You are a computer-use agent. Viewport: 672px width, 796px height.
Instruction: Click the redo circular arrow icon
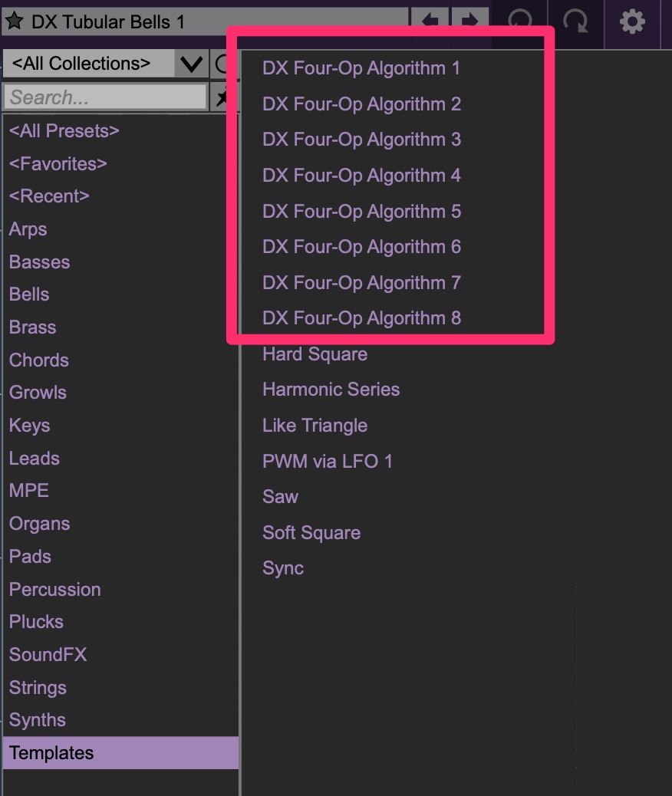point(575,21)
